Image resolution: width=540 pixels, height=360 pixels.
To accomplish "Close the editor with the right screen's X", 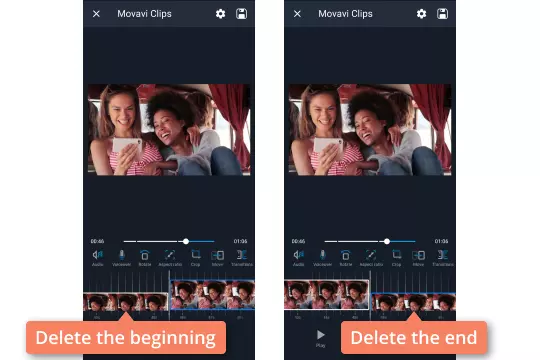I will (x=297, y=14).
